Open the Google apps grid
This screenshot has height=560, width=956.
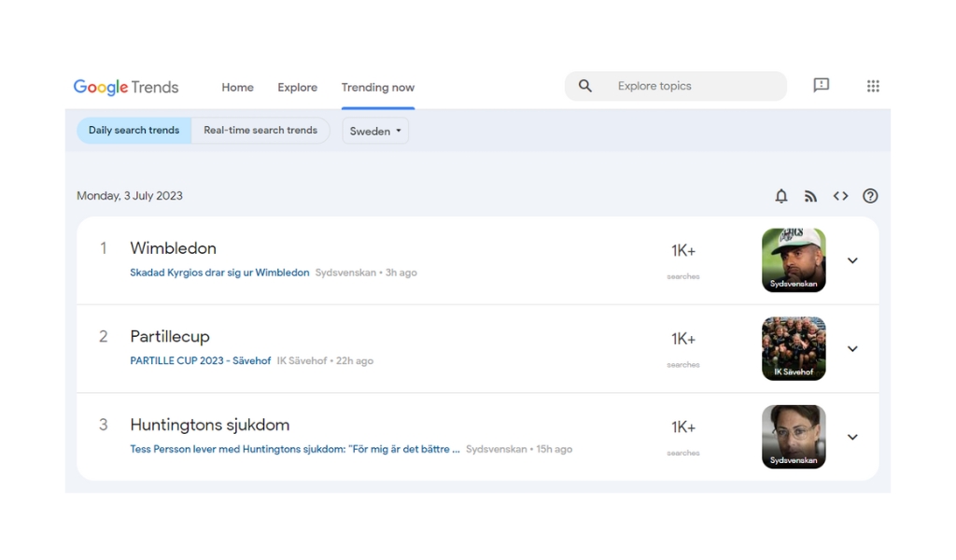873,86
